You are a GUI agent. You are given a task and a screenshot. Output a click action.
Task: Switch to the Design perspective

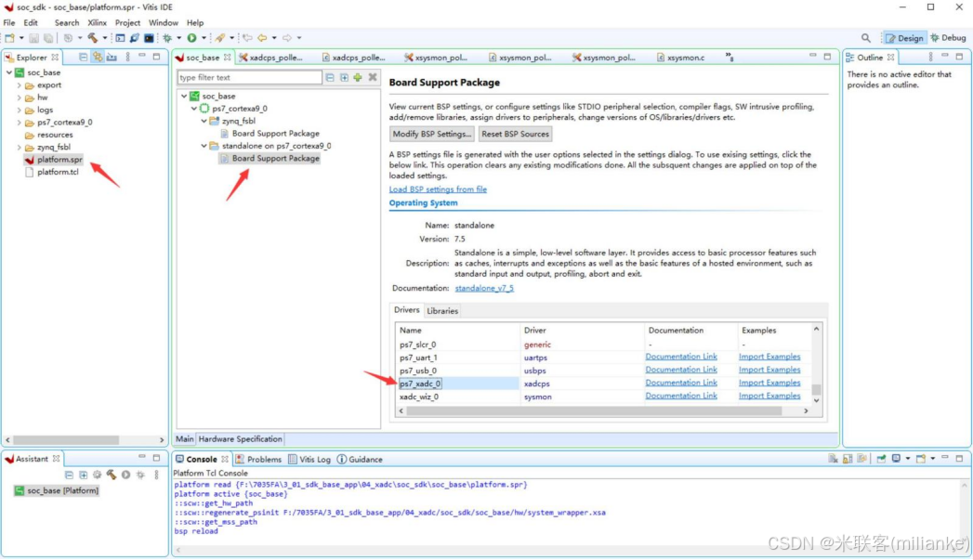coord(904,38)
